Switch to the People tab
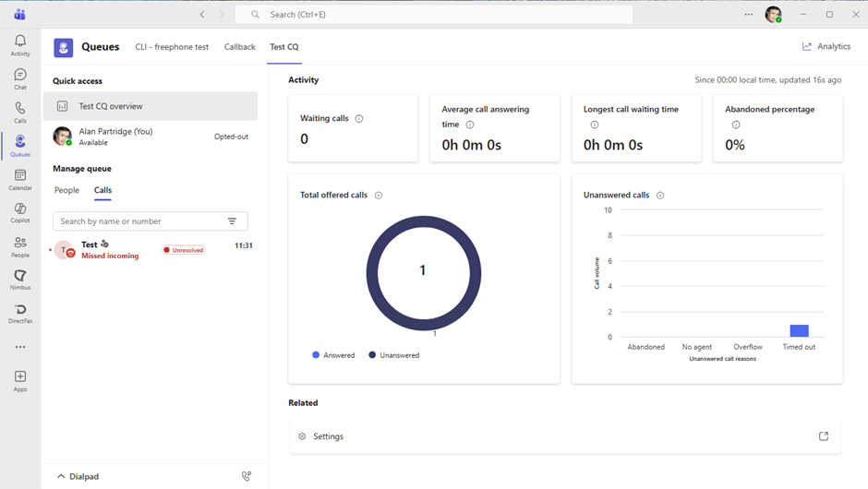The height and width of the screenshot is (489, 868). click(66, 190)
